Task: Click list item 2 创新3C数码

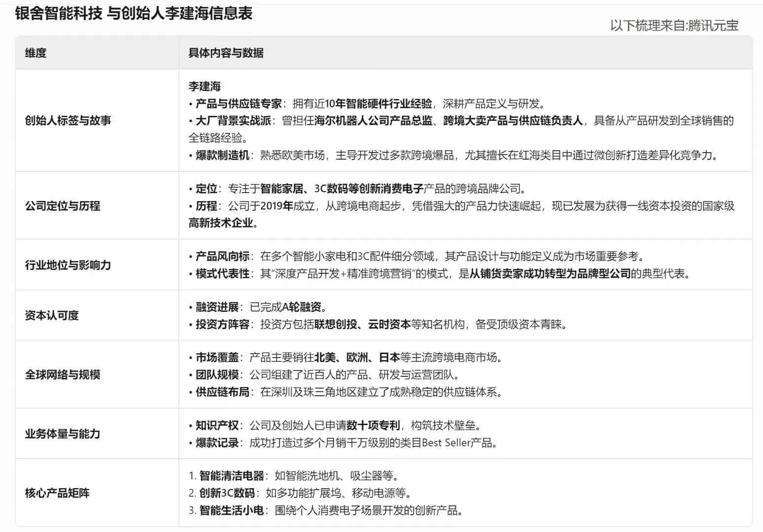Action: pos(227,493)
